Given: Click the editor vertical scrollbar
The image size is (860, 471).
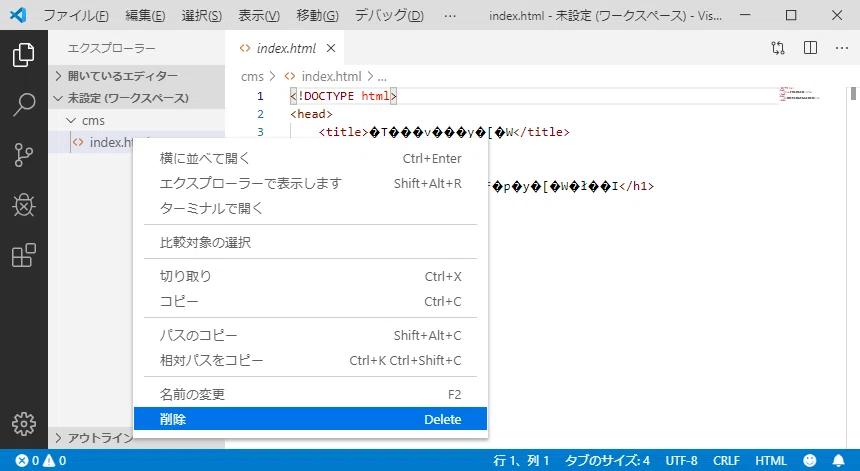Looking at the screenshot, I should pos(853,93).
